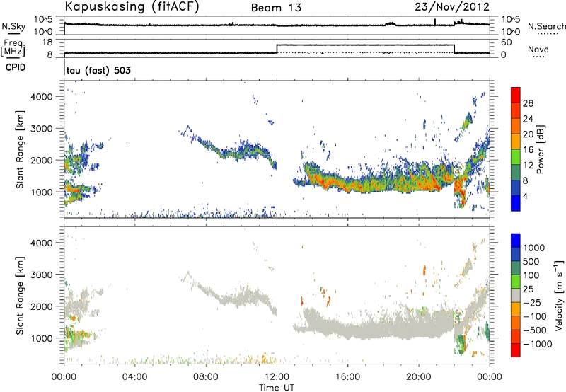This screenshot has width=566, height=392.
Task: Click the 3000 tick on velocity panel axis
Action: tap(41, 275)
